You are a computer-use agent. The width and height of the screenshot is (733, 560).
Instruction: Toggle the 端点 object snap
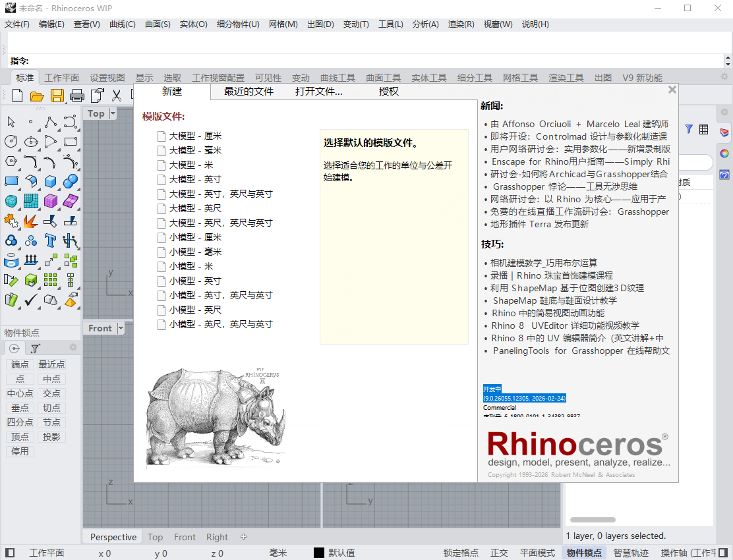pyautogui.click(x=20, y=364)
